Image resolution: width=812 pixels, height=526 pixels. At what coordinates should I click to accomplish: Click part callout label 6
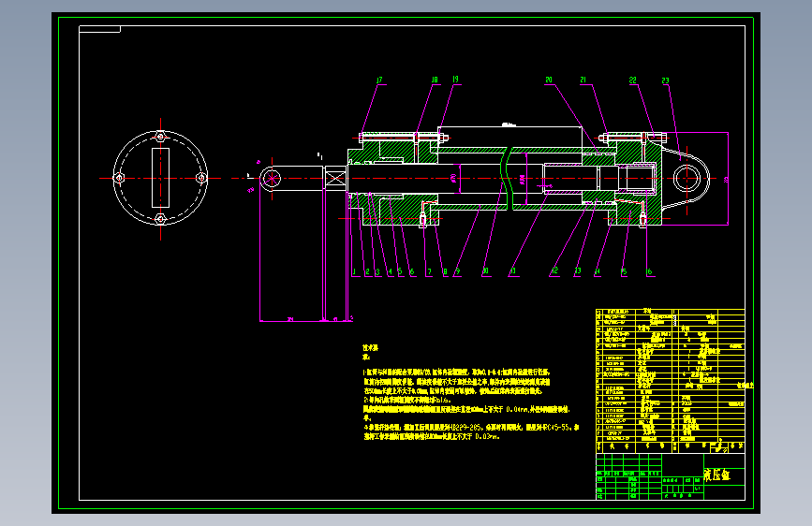click(412, 271)
